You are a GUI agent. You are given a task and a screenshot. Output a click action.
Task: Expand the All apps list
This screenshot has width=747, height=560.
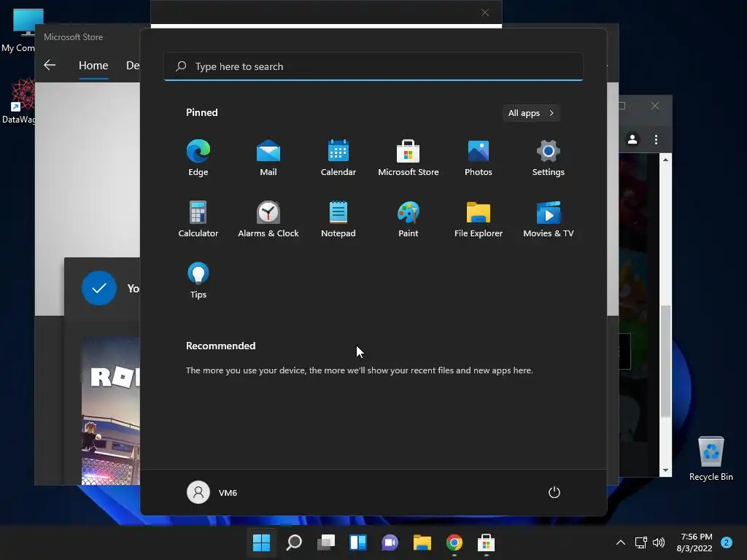click(531, 113)
